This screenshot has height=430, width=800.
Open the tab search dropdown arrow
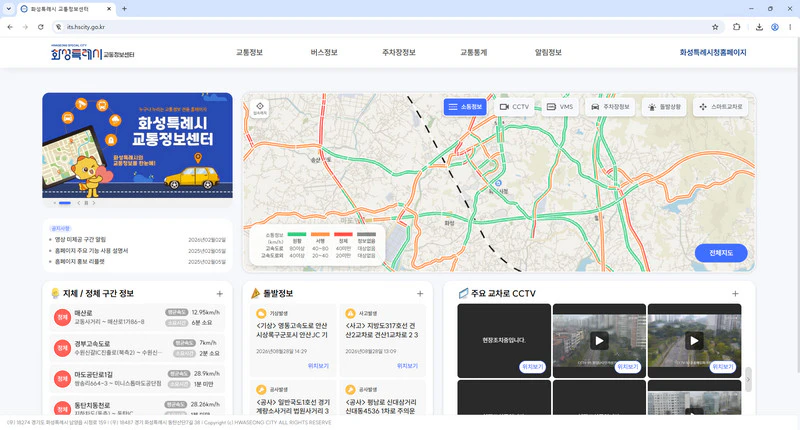pos(9,9)
